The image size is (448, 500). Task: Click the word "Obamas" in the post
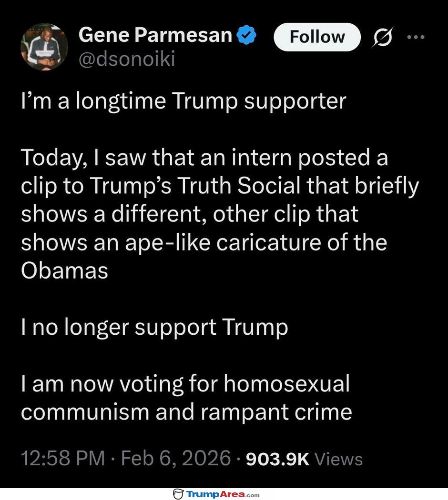pos(64,270)
